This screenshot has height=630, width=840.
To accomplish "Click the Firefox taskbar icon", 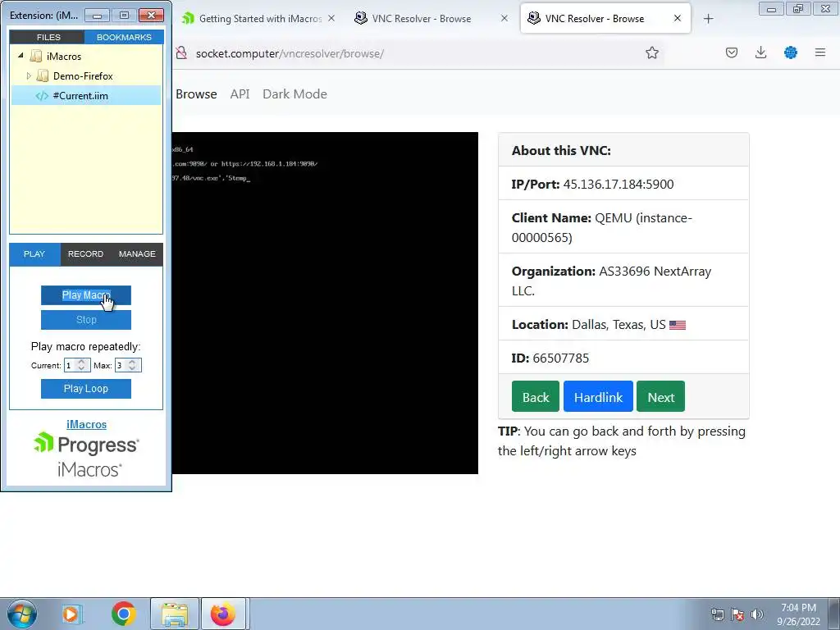I will coord(223,614).
